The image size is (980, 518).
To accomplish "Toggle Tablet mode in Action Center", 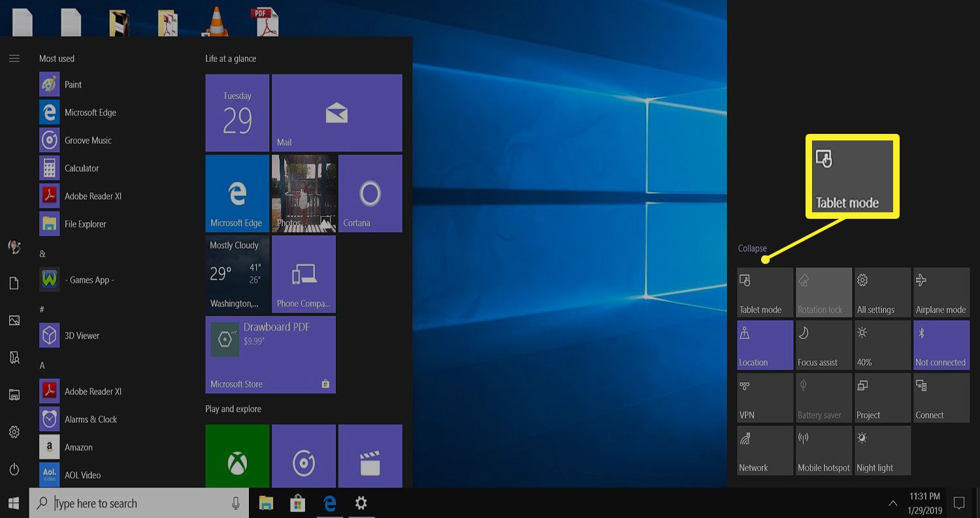I will [x=765, y=293].
